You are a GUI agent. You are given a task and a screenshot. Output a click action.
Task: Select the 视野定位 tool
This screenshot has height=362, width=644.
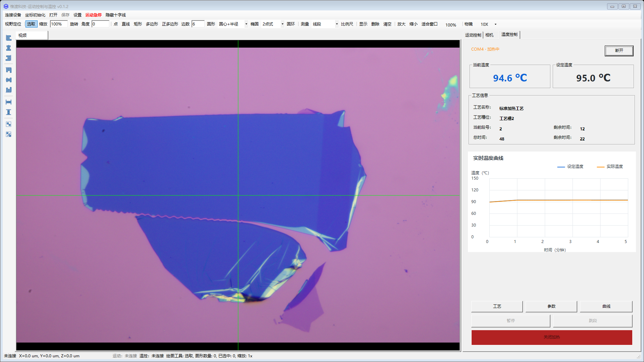coord(13,24)
